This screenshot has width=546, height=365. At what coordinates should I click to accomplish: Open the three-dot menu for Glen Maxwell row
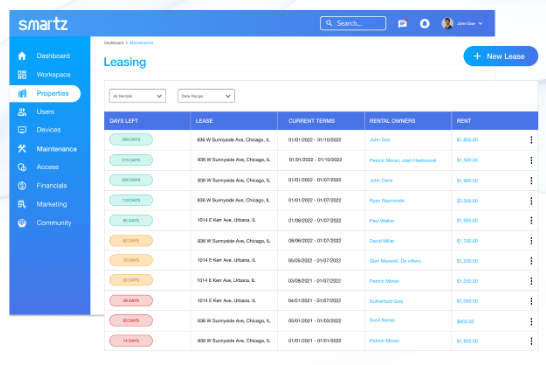coord(531,261)
